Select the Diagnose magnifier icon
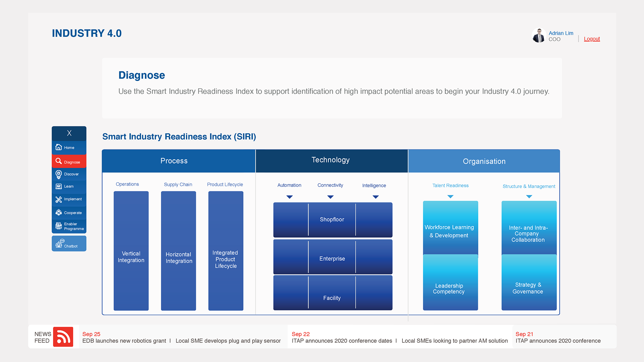Screen dimensions: 644x362 tap(59, 162)
